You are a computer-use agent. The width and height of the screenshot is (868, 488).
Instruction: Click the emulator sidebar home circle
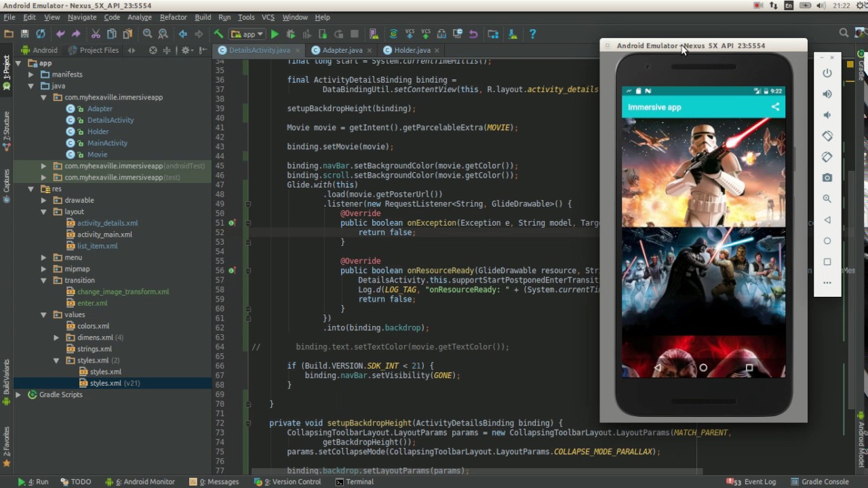827,241
